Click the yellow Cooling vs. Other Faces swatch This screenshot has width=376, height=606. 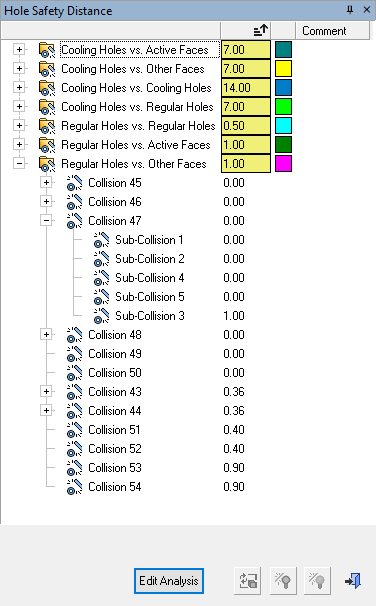pyautogui.click(x=283, y=69)
